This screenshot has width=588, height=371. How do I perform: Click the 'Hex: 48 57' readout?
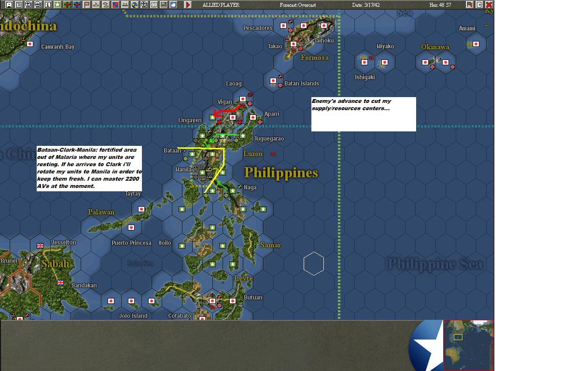pos(440,5)
